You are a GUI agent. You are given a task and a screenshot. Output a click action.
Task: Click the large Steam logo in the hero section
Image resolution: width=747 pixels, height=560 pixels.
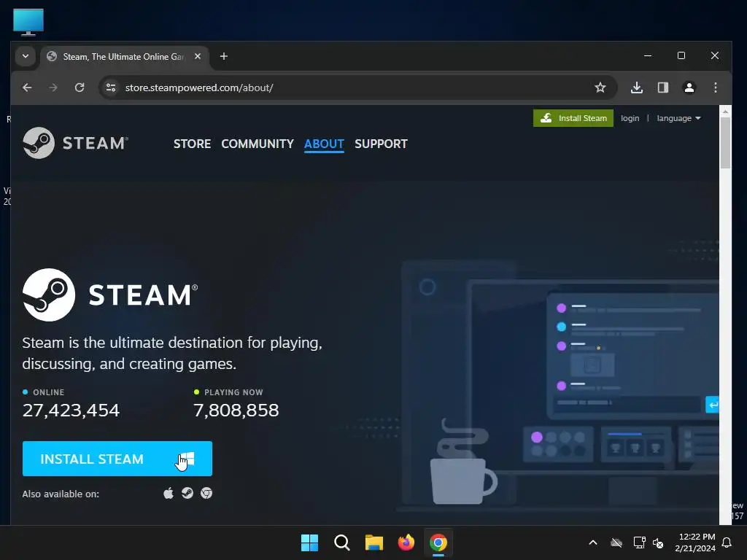point(110,295)
